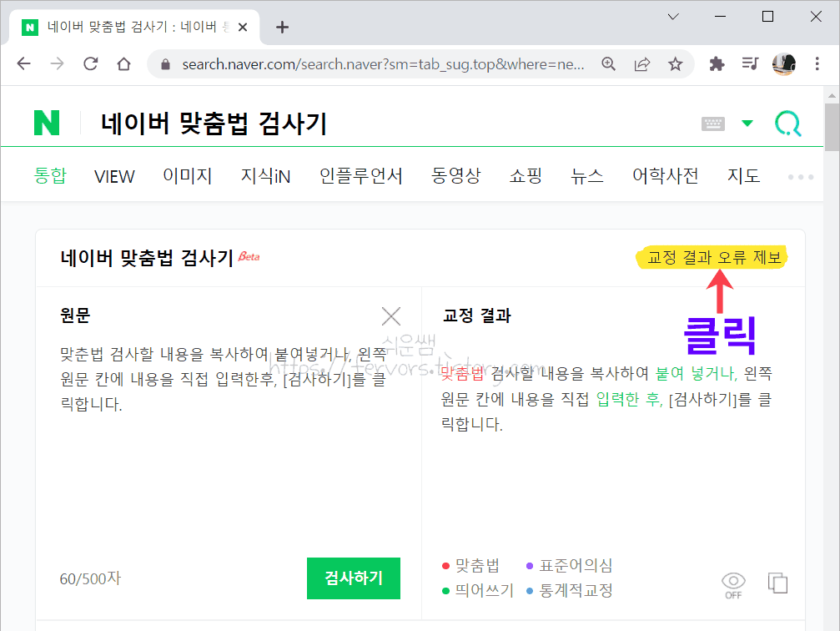840x631 pixels.
Task: Reload the page
Action: click(91, 63)
